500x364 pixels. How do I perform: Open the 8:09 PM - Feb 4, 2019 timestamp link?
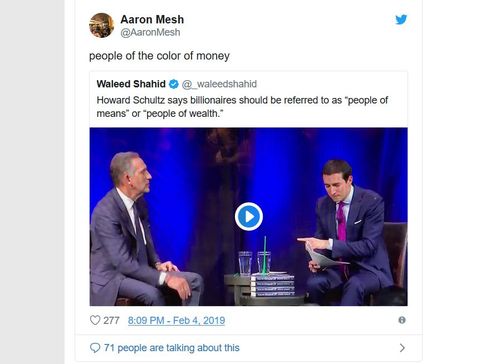point(176,320)
